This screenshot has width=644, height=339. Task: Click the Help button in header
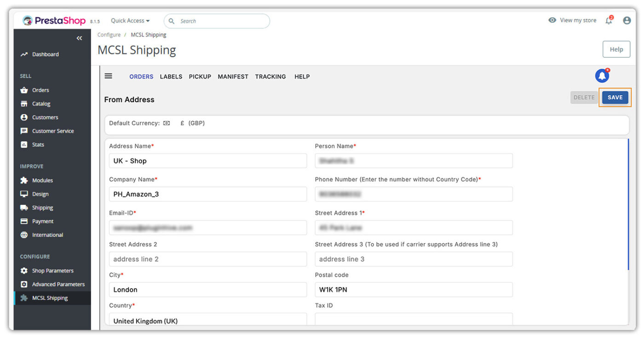coord(616,49)
